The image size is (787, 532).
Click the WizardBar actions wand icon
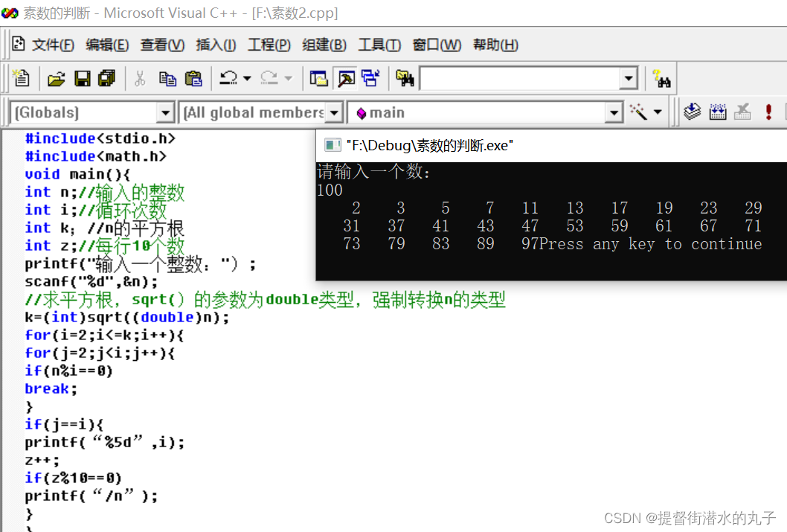pyautogui.click(x=638, y=112)
